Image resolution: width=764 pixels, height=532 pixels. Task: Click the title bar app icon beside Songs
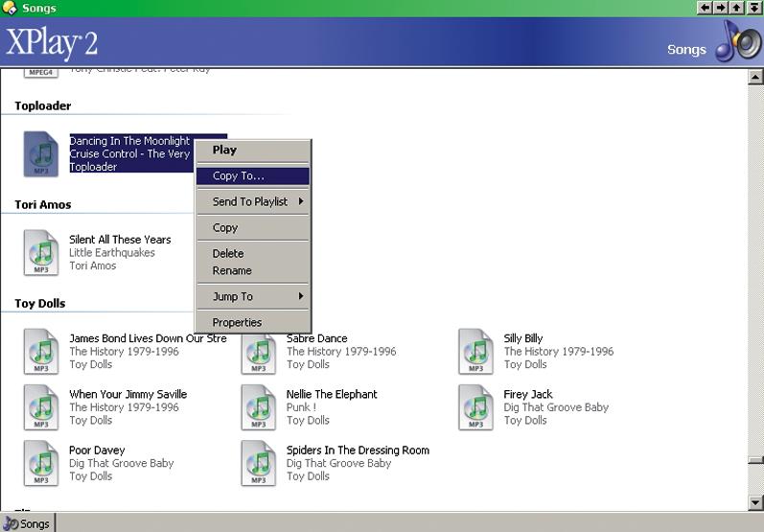pos(10,8)
